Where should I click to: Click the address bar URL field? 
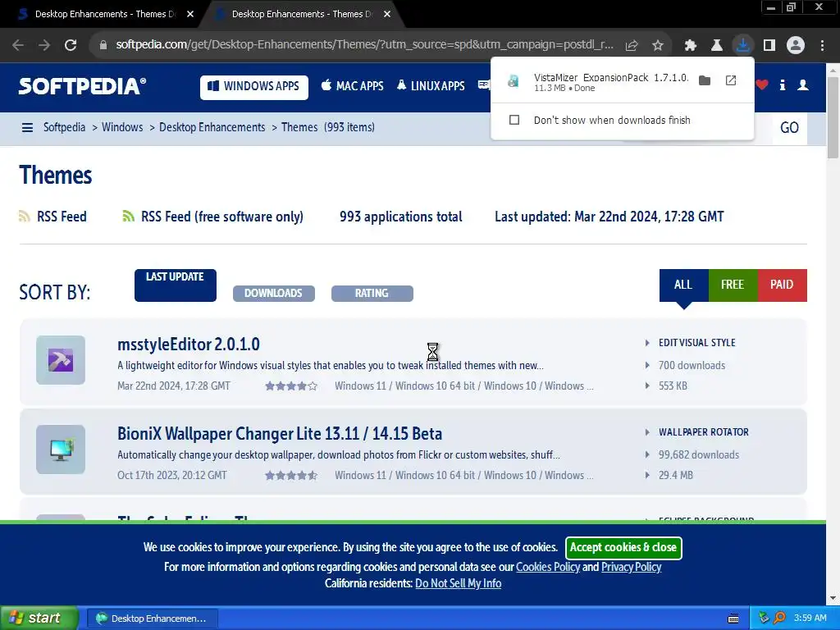coord(364,45)
